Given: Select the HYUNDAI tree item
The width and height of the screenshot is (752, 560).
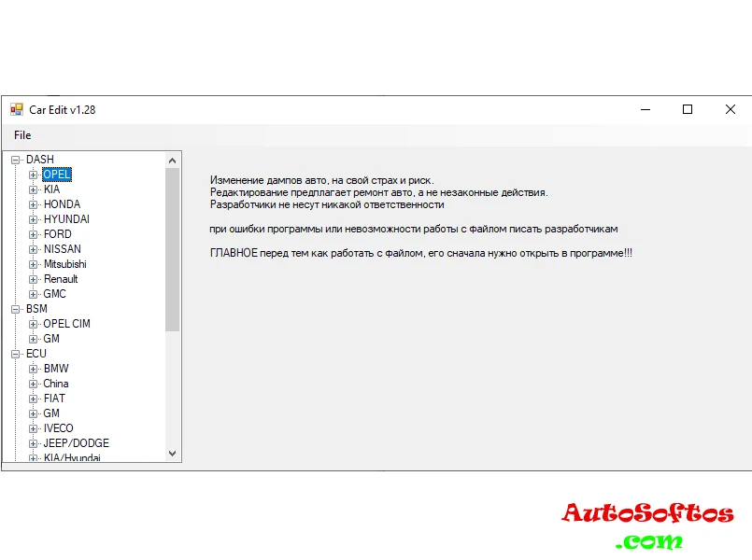Looking at the screenshot, I should [66, 219].
